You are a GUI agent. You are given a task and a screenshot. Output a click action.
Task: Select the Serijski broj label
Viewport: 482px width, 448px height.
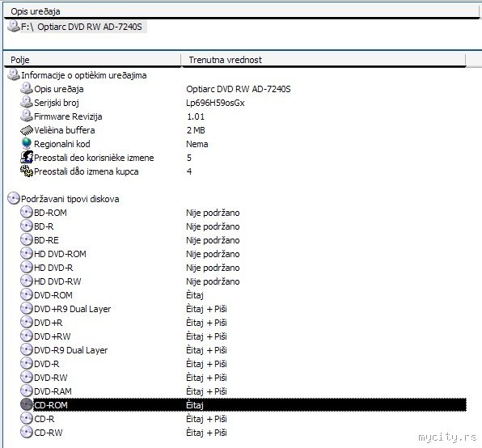pos(57,103)
